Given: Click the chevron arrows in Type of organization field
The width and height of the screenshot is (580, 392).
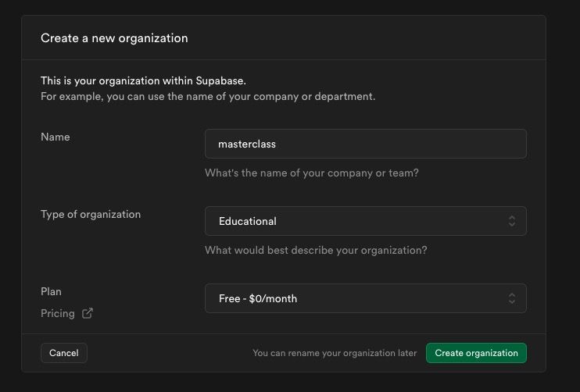Looking at the screenshot, I should (512, 221).
